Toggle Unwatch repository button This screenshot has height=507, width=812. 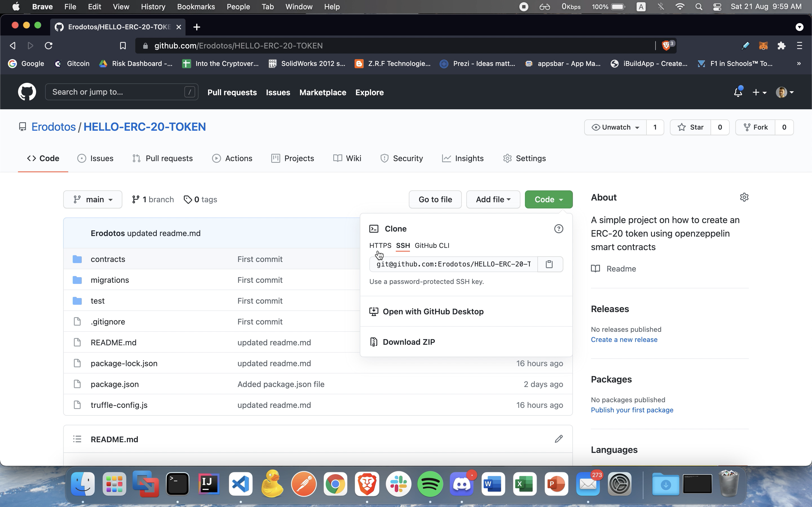tap(613, 127)
